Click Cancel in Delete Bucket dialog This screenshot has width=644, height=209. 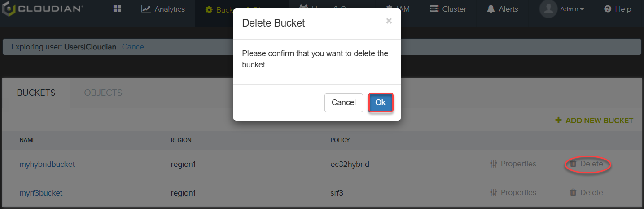click(x=344, y=102)
